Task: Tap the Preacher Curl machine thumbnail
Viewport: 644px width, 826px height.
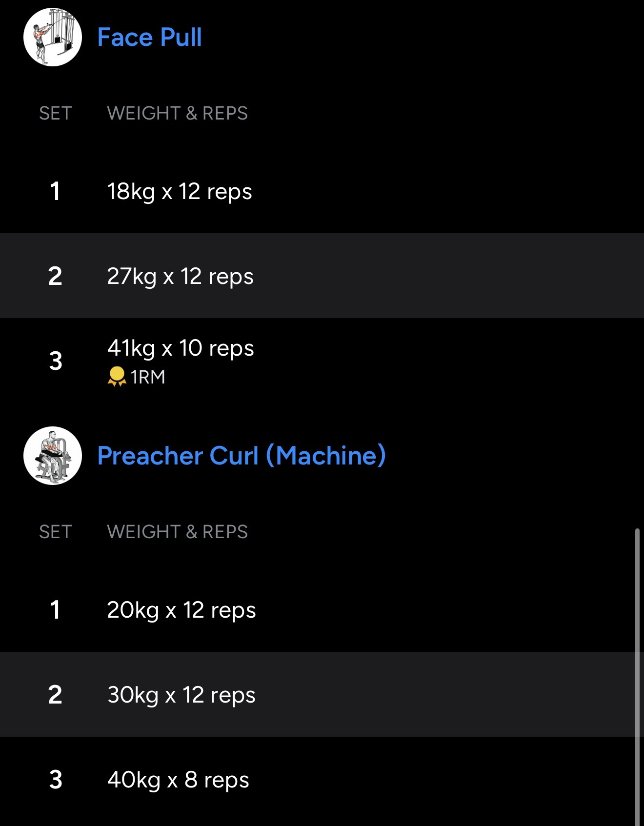Action: click(x=53, y=456)
